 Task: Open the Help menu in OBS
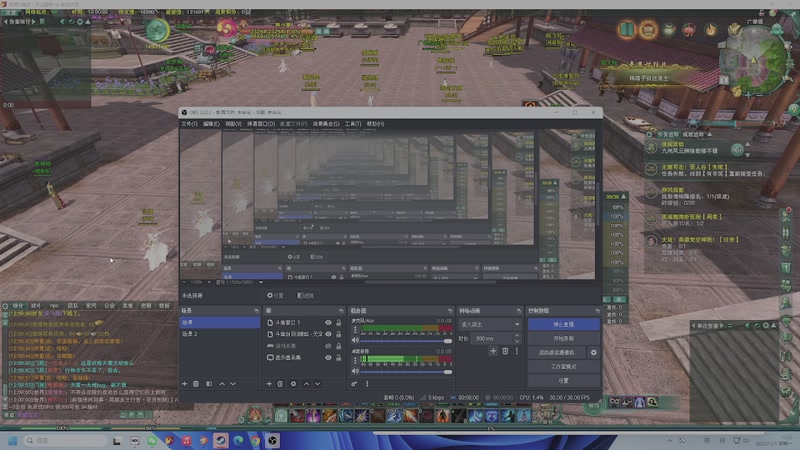(375, 124)
